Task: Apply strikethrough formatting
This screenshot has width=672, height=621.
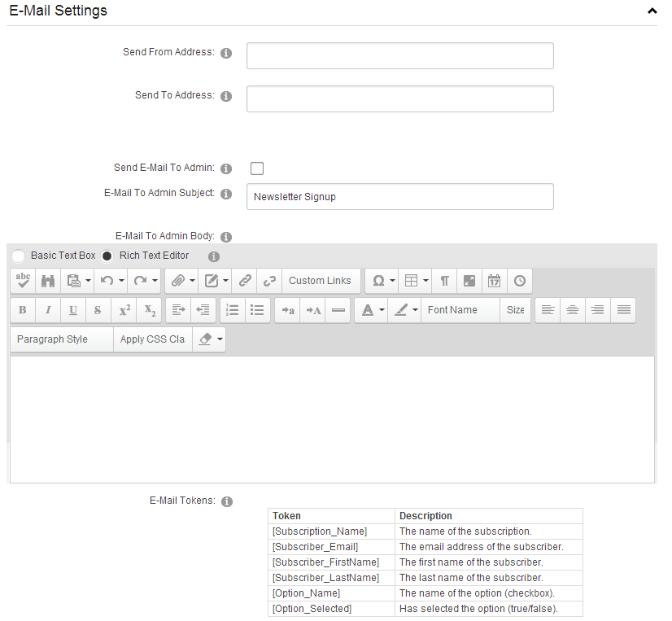Action: click(x=98, y=310)
